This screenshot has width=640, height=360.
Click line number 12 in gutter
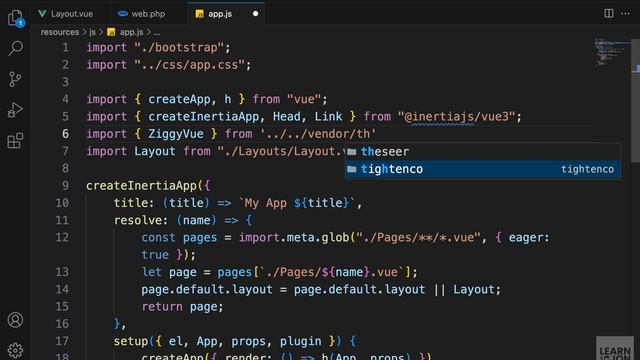pos(62,238)
